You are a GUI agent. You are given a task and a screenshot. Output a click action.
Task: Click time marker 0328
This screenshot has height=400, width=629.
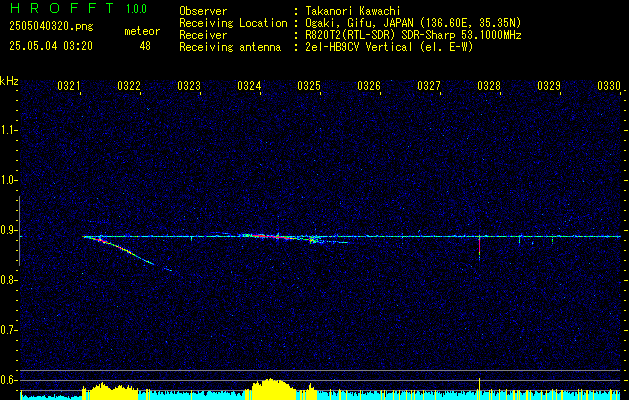click(489, 86)
